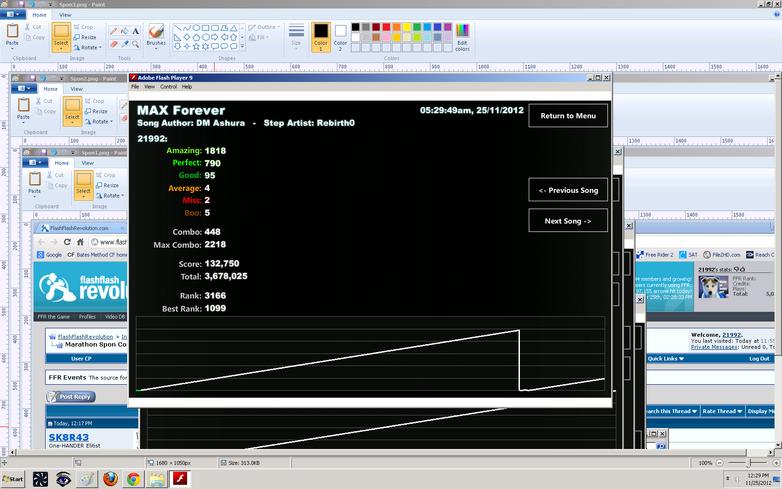Pick the red color swatch

click(x=386, y=27)
